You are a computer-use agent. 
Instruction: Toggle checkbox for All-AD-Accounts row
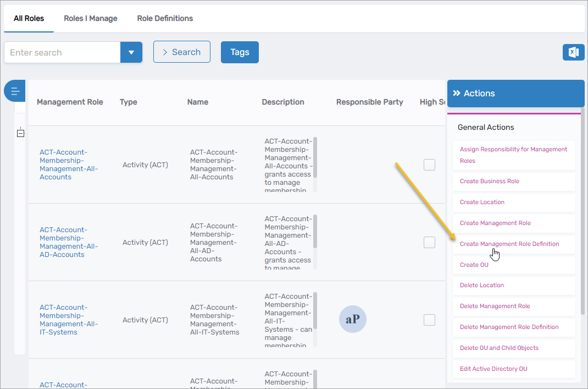pyautogui.click(x=429, y=242)
